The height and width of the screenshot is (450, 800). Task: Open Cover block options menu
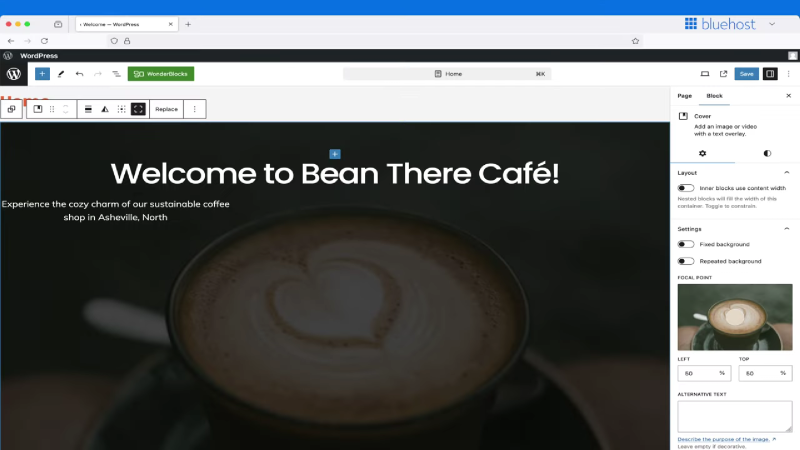tap(194, 109)
